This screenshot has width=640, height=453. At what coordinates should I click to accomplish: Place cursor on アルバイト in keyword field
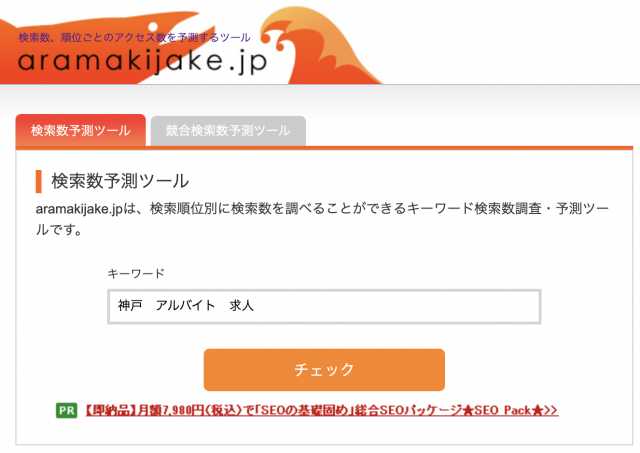point(185,305)
